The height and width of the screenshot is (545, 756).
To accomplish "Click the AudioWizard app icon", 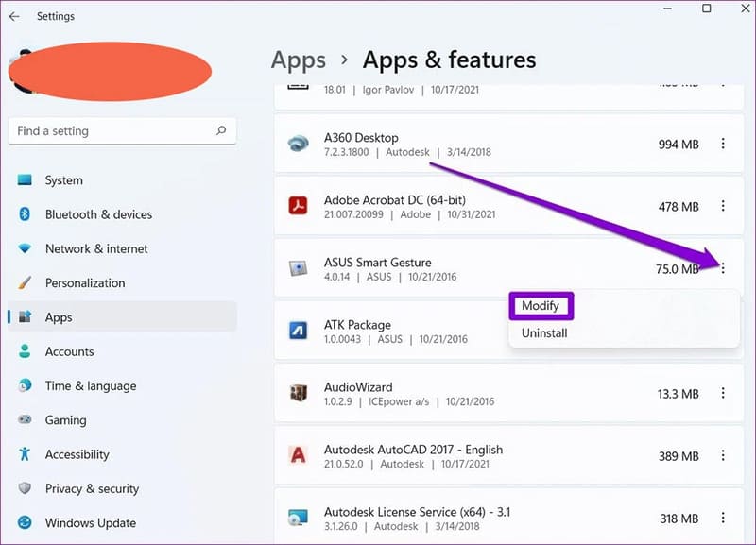I will tap(298, 393).
